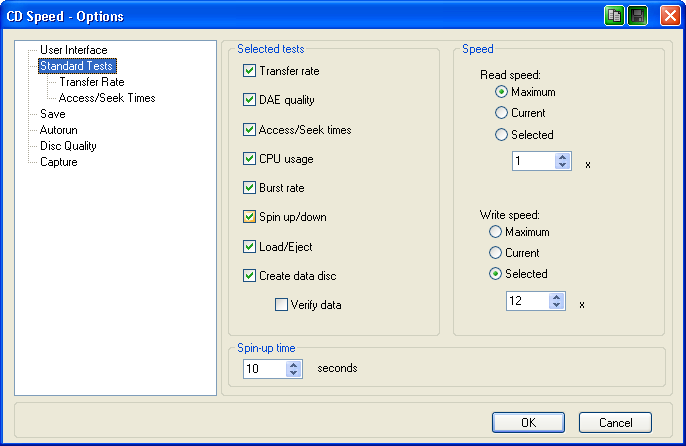Screen dimensions: 686x446
Task: Go to Access/Seek Times settings in tree
Action: [107, 98]
